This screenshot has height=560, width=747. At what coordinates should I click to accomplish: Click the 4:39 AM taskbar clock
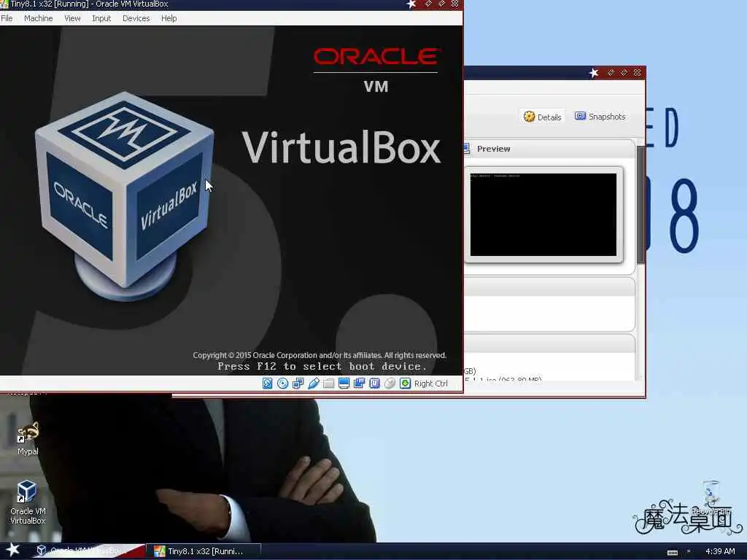720,551
